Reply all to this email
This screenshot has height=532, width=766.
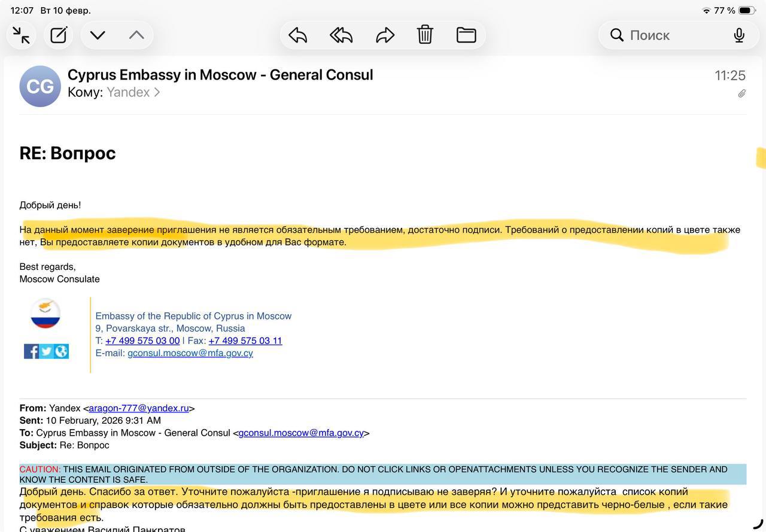coord(341,35)
